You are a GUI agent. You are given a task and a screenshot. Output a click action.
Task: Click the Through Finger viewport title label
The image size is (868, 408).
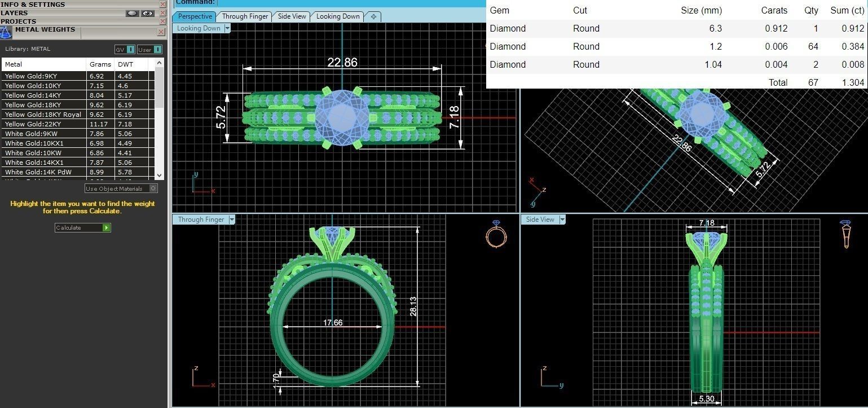point(201,220)
